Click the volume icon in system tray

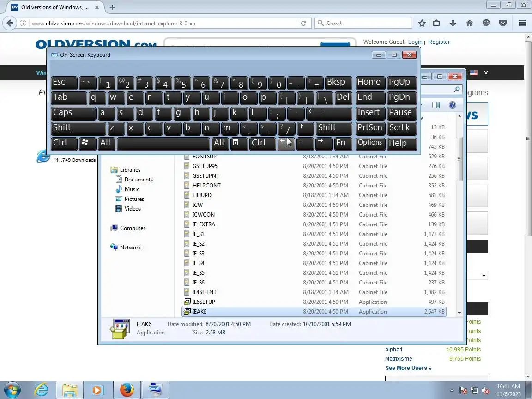coord(485,391)
